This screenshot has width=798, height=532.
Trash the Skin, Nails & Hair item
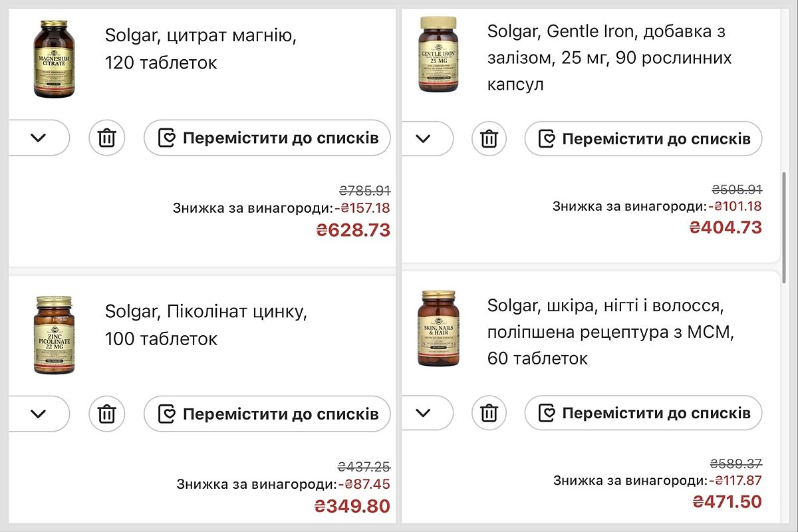[x=489, y=413]
